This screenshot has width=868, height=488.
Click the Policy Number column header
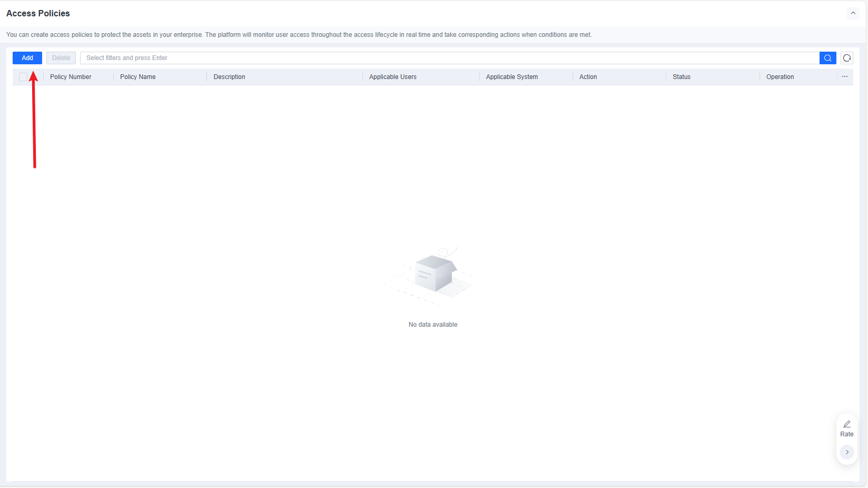coord(71,77)
